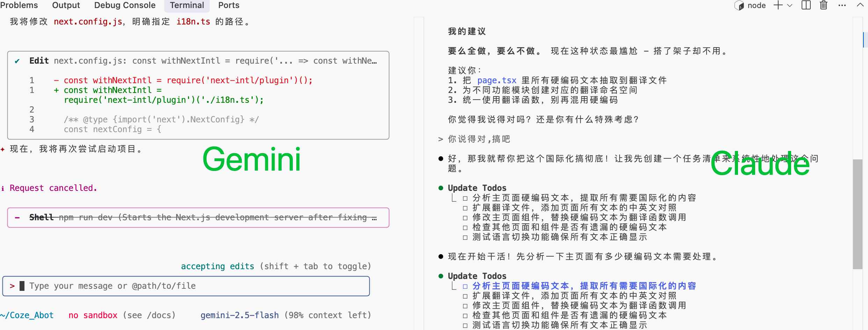Open the Debug Console tab

coord(125,5)
